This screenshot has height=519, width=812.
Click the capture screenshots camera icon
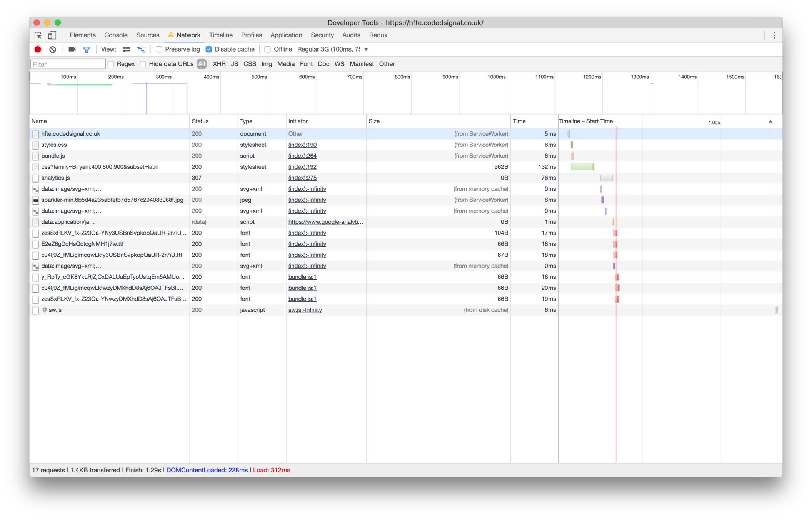click(72, 49)
